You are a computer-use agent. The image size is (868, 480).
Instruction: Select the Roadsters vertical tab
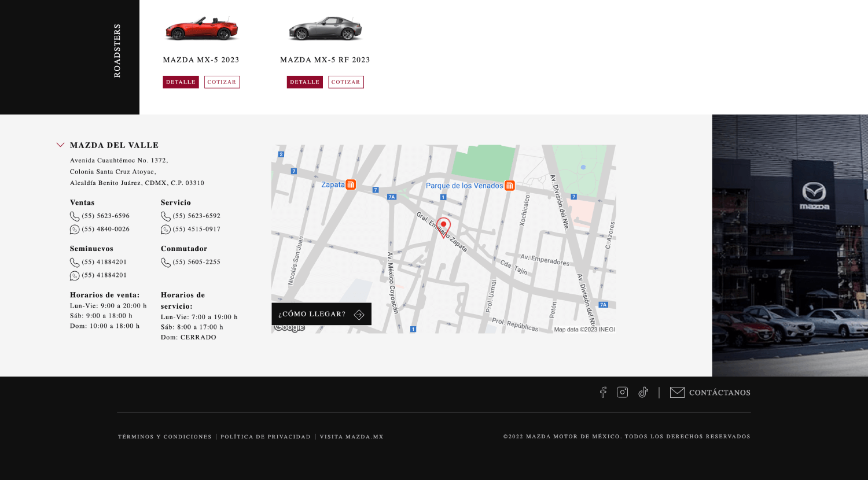(117, 51)
